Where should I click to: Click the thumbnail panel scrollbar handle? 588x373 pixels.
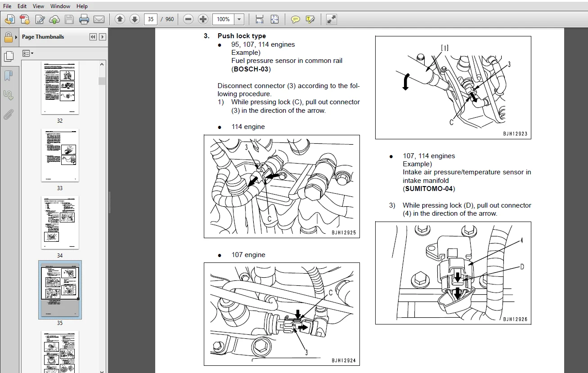102,81
